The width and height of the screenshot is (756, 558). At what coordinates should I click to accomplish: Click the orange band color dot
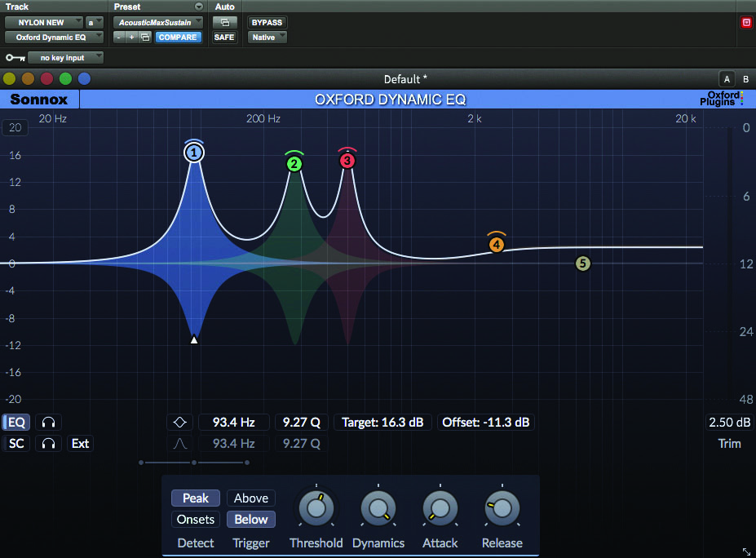point(28,78)
